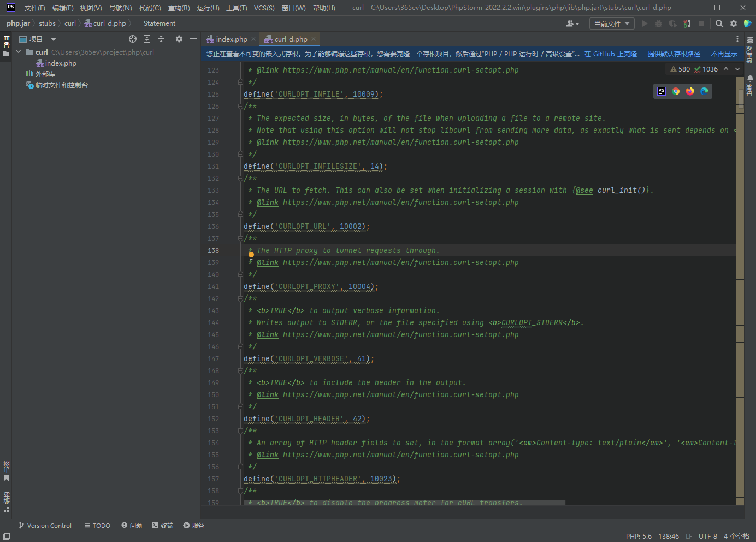Open the 导航(N) menu
The width and height of the screenshot is (756, 542).
click(120, 8)
